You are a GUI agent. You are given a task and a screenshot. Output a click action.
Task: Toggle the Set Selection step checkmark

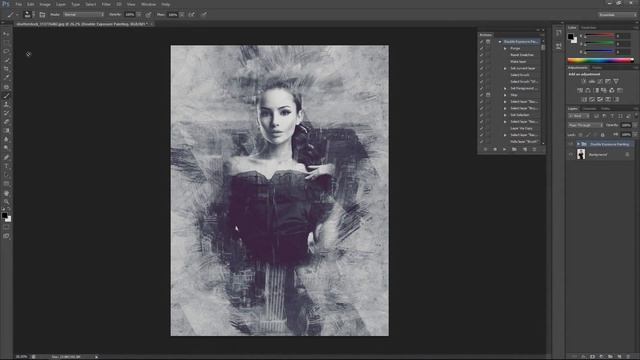[x=482, y=115]
